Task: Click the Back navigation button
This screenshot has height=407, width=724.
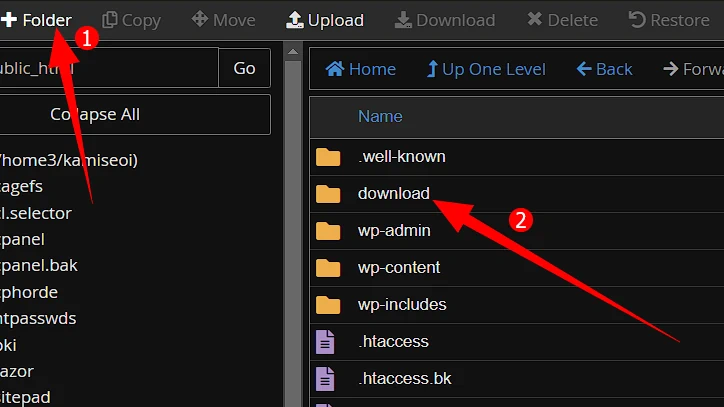Action: pyautogui.click(x=604, y=69)
